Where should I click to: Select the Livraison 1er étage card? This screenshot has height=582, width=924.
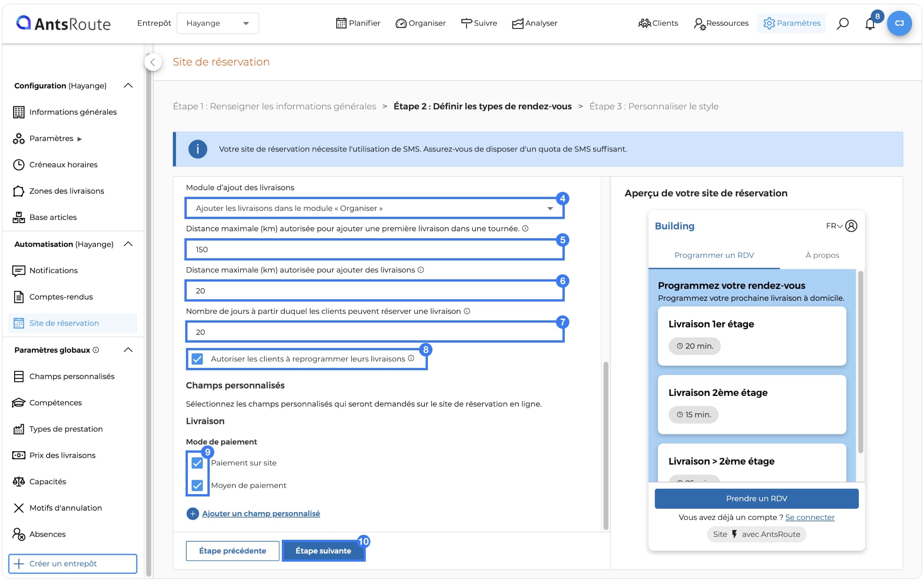pyautogui.click(x=752, y=336)
